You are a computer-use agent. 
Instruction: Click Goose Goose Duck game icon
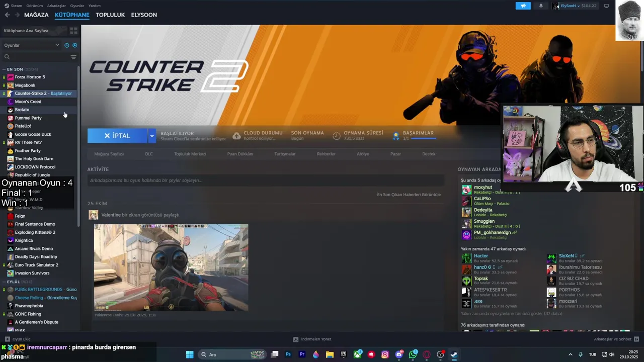tap(10, 134)
